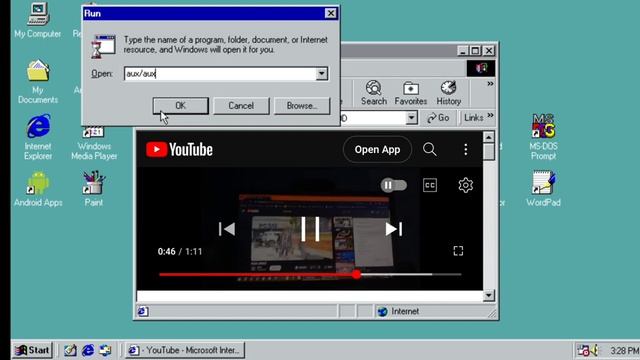640x360 pixels.
Task: Click Cancel in the Run dialog
Action: click(241, 106)
